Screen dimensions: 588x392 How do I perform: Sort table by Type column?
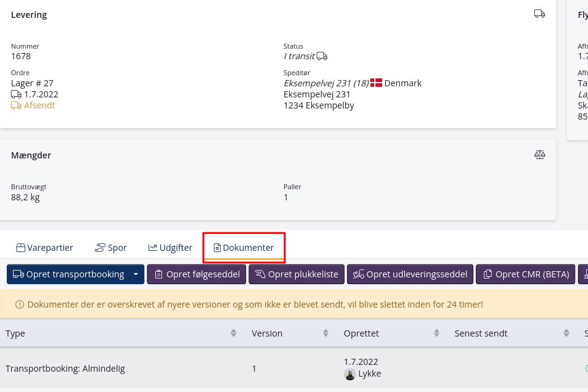pos(234,333)
